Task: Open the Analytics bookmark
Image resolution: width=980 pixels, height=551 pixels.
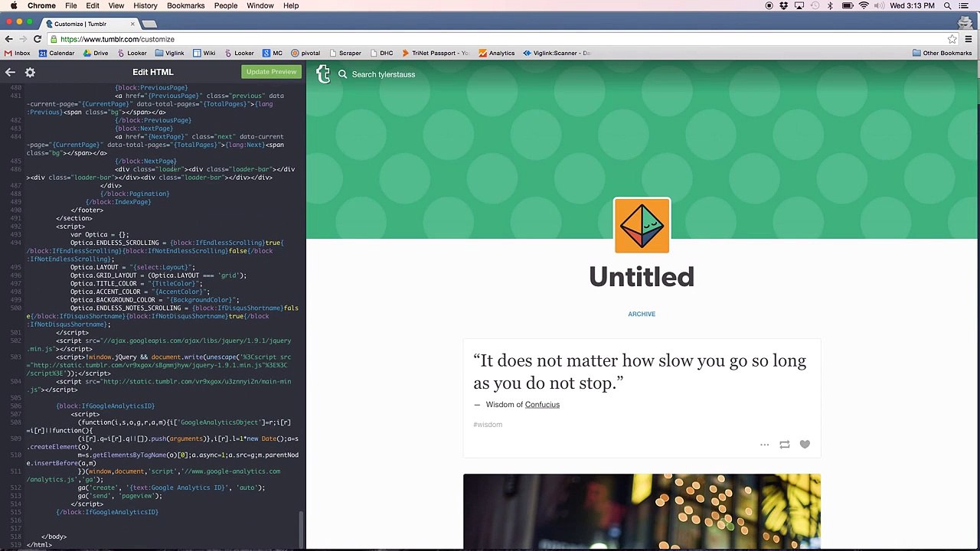Action: (x=497, y=53)
